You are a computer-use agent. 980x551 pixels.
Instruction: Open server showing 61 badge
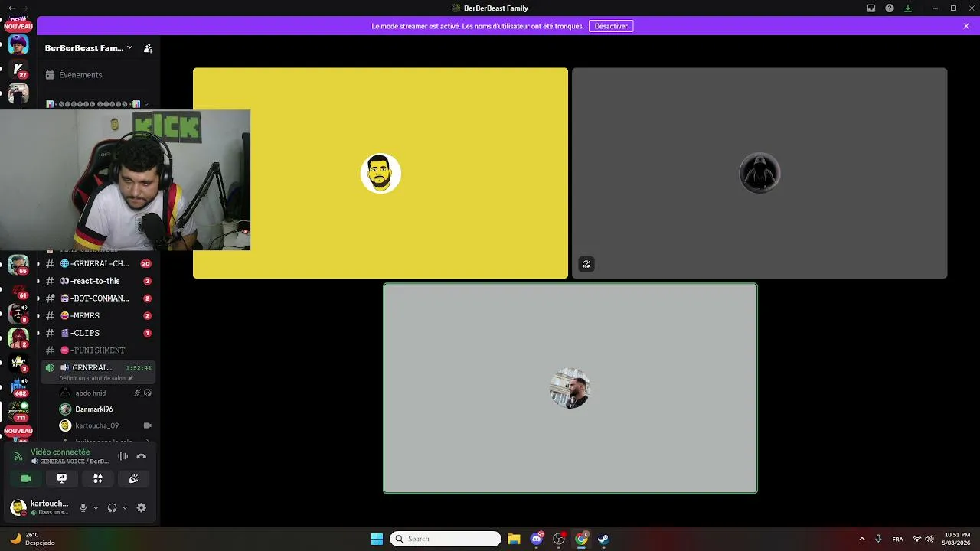tap(18, 289)
